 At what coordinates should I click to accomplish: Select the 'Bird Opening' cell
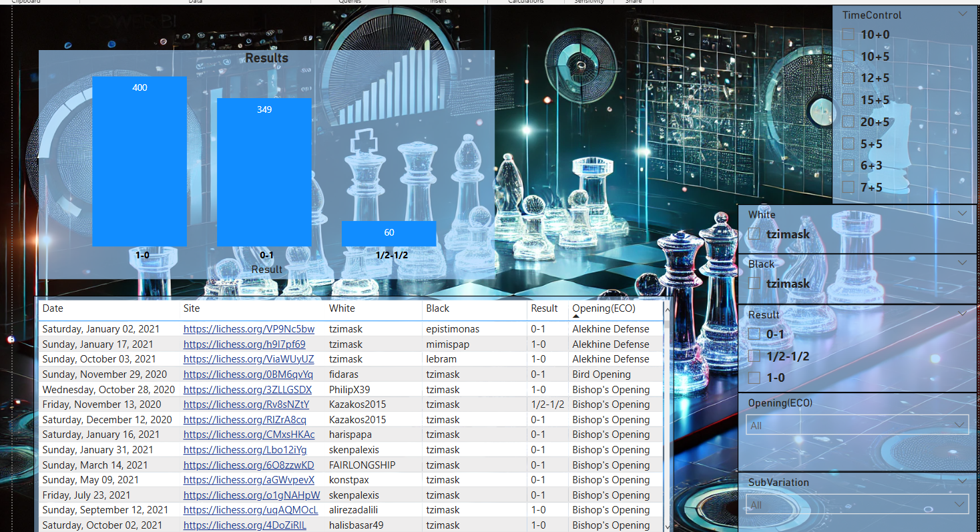[x=601, y=374]
